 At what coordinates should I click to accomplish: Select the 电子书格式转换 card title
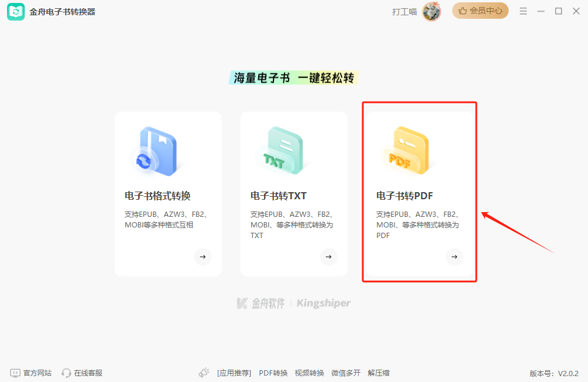point(158,196)
